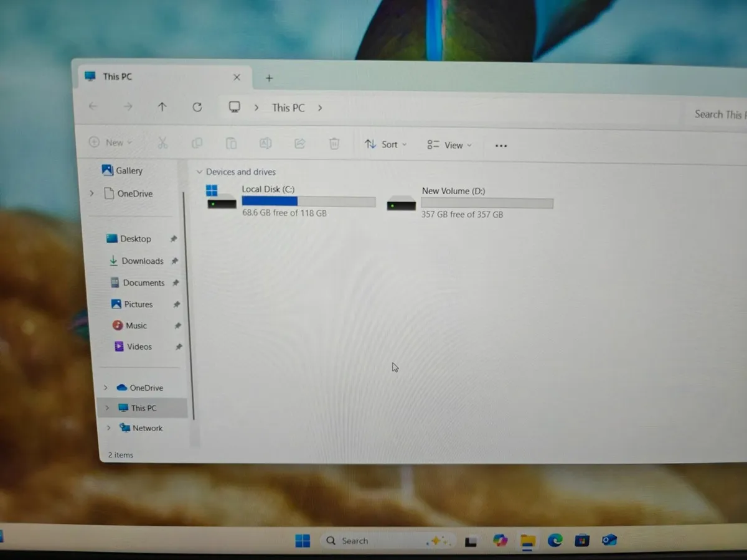Image resolution: width=747 pixels, height=560 pixels.
Task: Open the View dropdown menu
Action: click(x=449, y=145)
